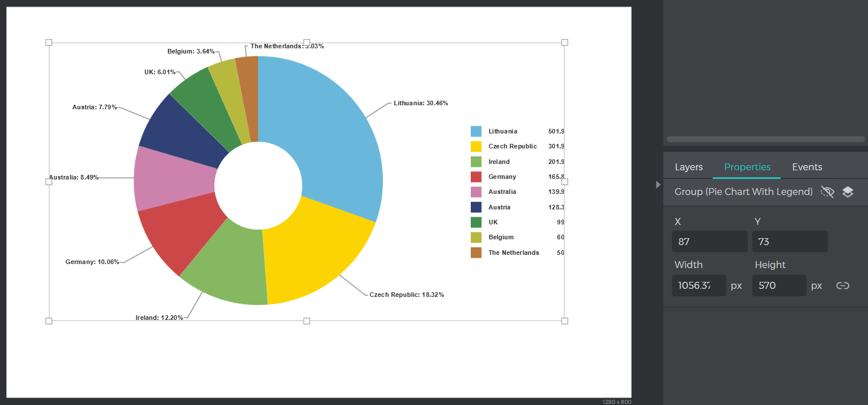This screenshot has height=405, width=868.
Task: Click the bottom-center selection resize handle
Action: point(306,321)
